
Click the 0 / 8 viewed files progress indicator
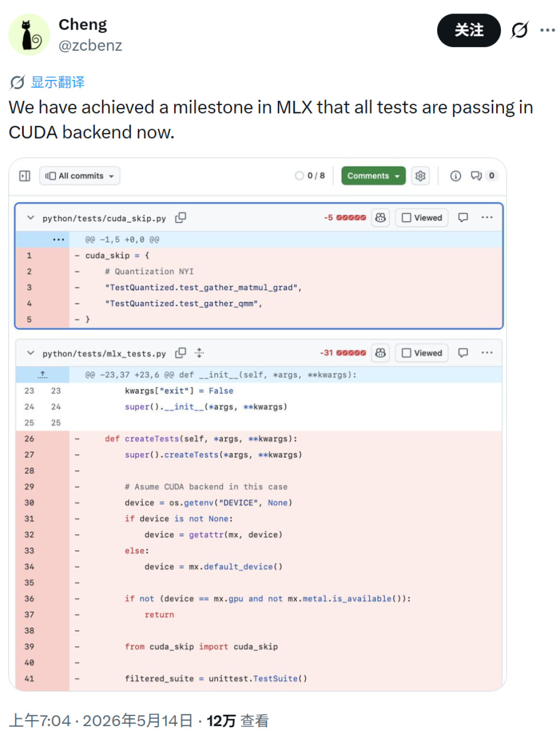pyautogui.click(x=310, y=176)
